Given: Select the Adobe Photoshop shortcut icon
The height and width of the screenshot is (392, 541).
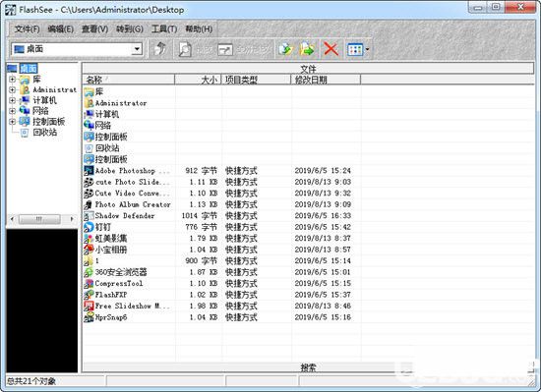Looking at the screenshot, I should point(89,171).
